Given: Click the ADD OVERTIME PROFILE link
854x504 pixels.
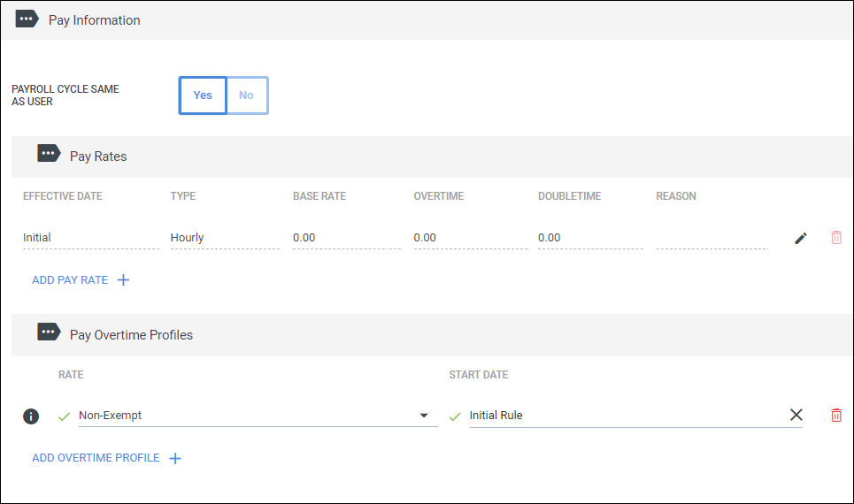Looking at the screenshot, I should coord(96,458).
